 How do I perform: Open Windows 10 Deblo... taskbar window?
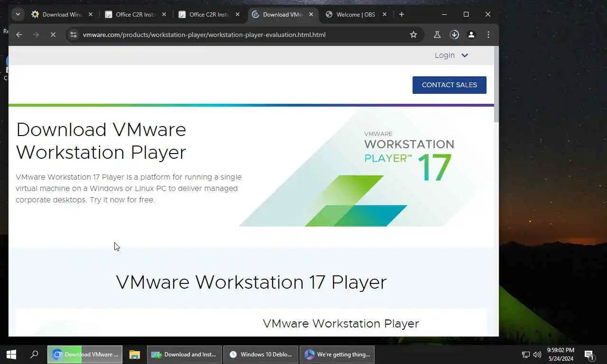[261, 355]
